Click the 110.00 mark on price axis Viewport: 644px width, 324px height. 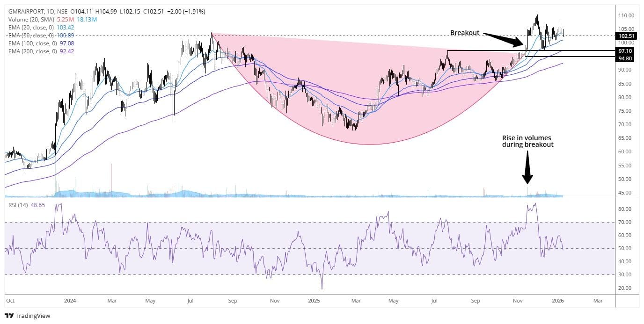point(626,15)
